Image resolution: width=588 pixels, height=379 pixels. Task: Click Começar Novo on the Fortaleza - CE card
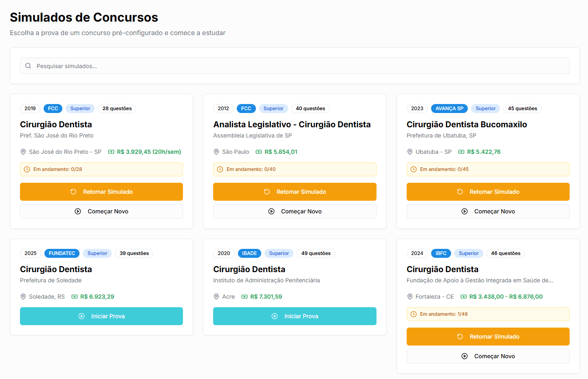(488, 356)
